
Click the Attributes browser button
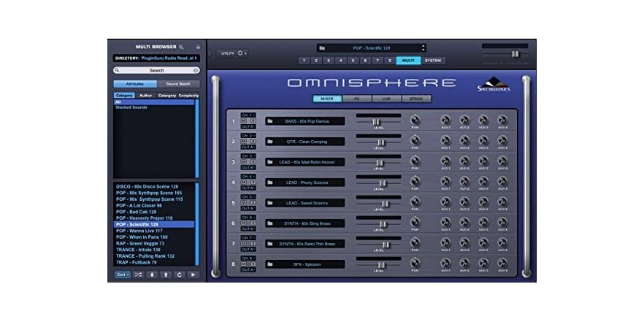135,84
